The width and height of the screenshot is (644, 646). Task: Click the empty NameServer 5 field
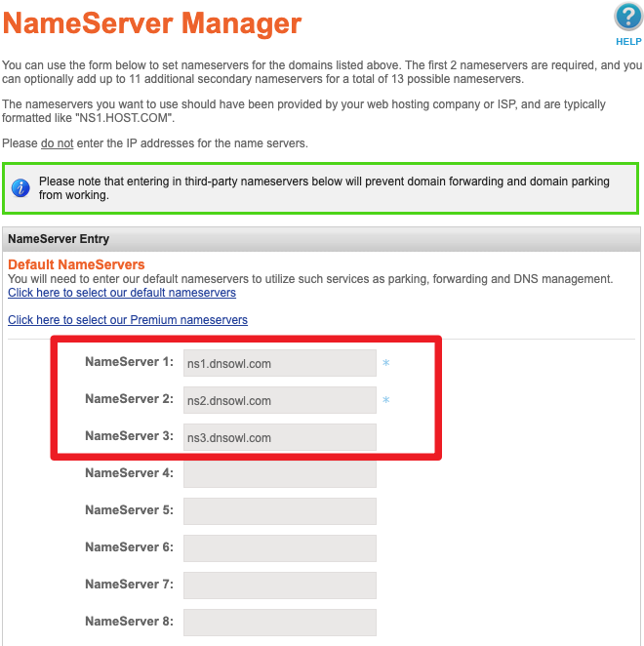click(x=280, y=511)
